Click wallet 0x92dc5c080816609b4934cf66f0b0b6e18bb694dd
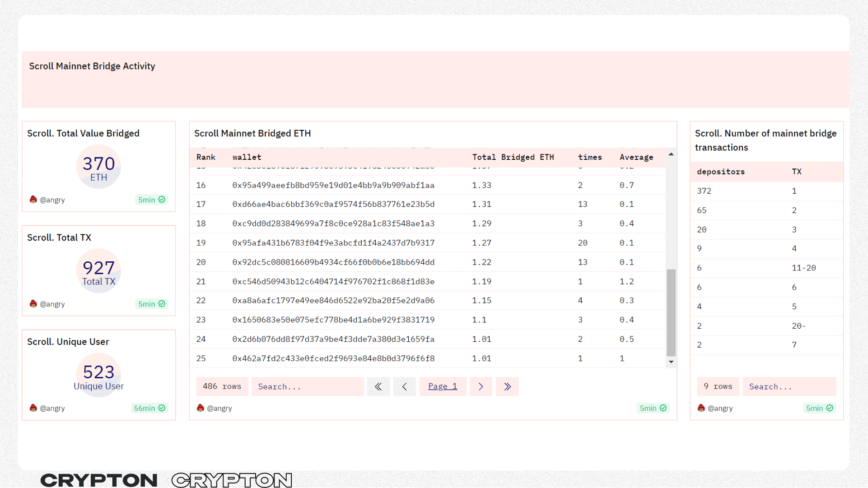 333,262
